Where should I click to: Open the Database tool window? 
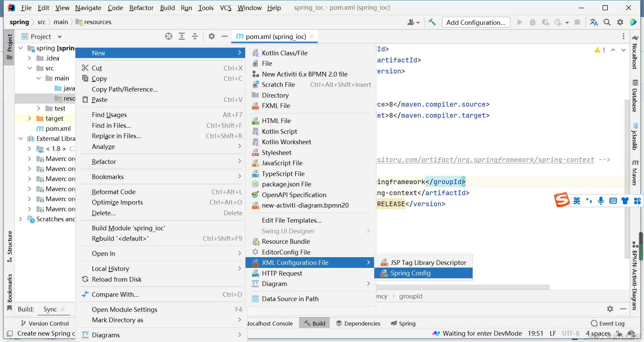coord(635,96)
